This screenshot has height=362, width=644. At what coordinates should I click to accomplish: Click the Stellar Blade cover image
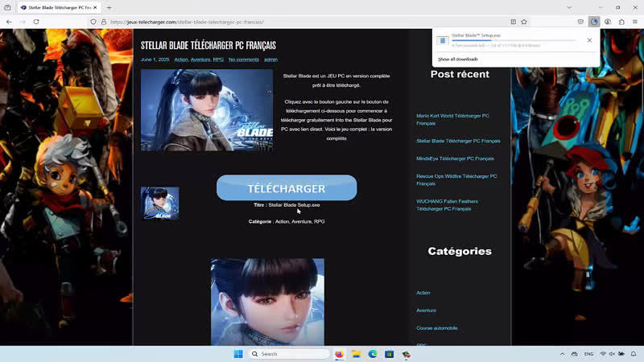[x=207, y=110]
